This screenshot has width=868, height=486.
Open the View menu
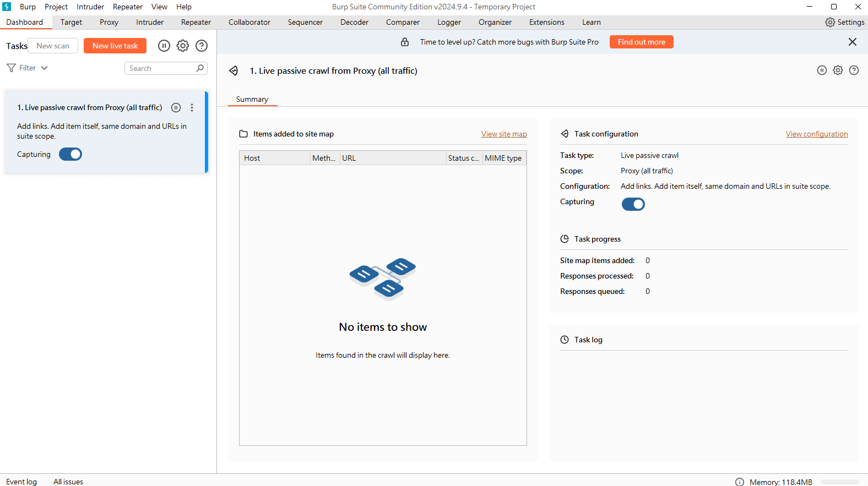click(159, 7)
